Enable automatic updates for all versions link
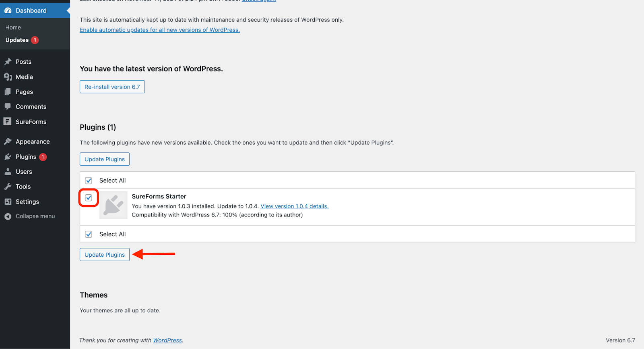 click(x=160, y=30)
